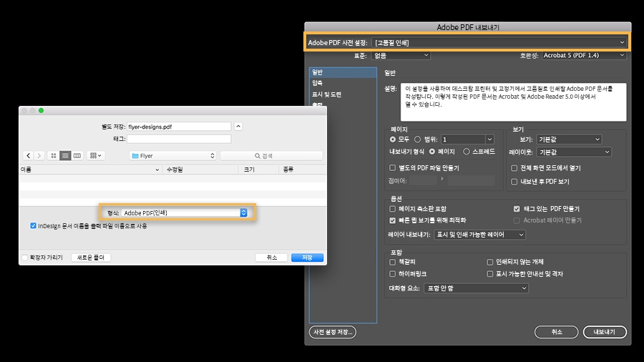
Task: Select 표시 및 도련 category in sidebar
Action: click(343, 94)
